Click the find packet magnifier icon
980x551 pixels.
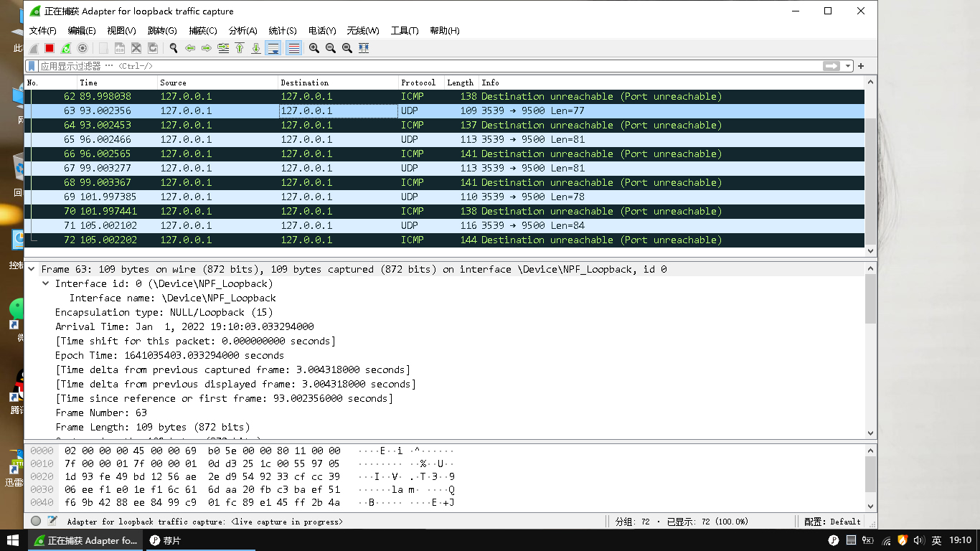[x=174, y=48]
